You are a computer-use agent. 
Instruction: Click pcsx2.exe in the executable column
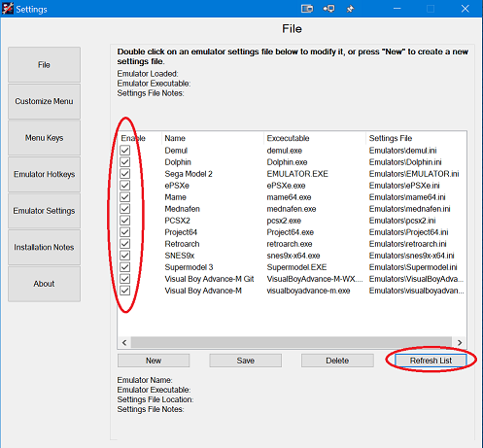284,221
